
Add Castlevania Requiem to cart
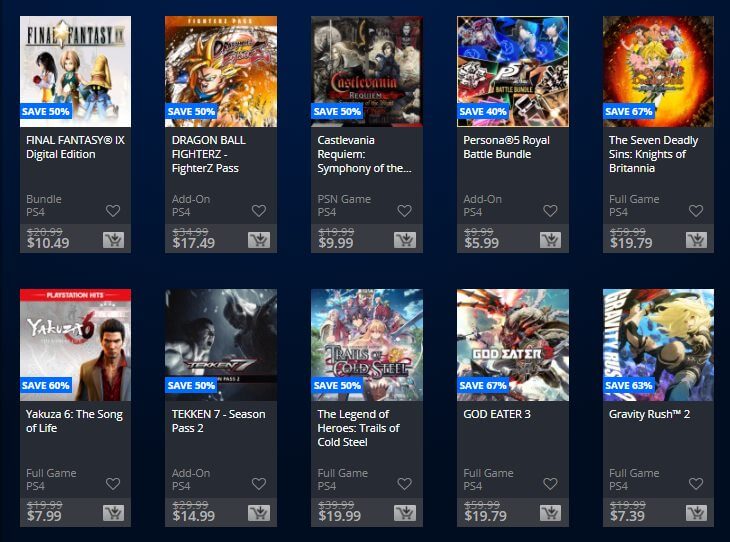pos(405,240)
